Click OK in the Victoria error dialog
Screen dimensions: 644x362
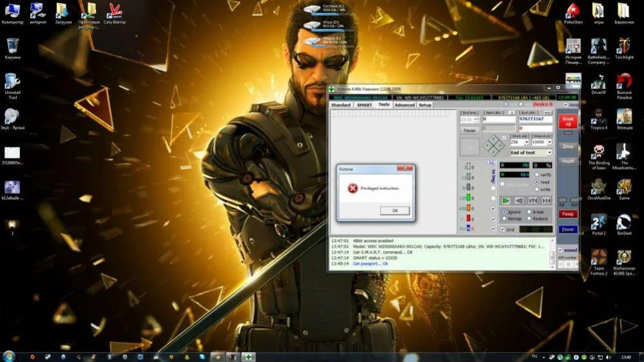[394, 211]
